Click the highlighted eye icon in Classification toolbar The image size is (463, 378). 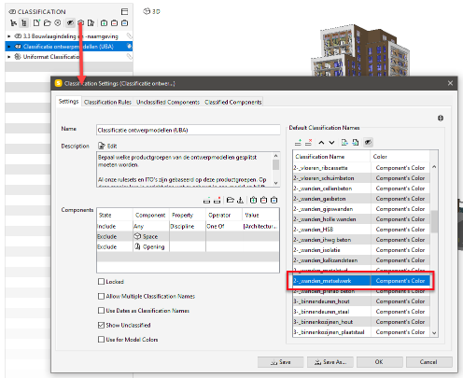click(x=70, y=23)
